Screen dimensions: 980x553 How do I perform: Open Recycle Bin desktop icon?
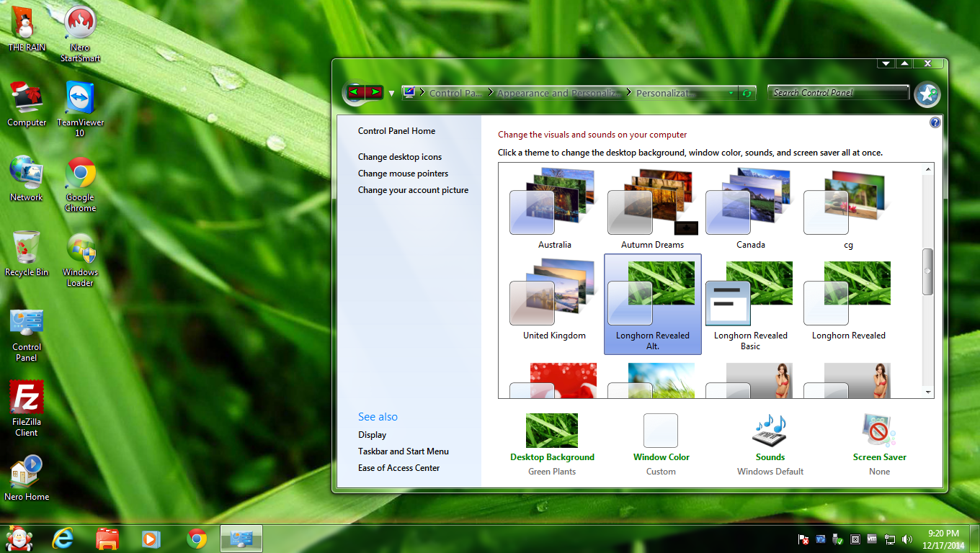click(x=27, y=253)
